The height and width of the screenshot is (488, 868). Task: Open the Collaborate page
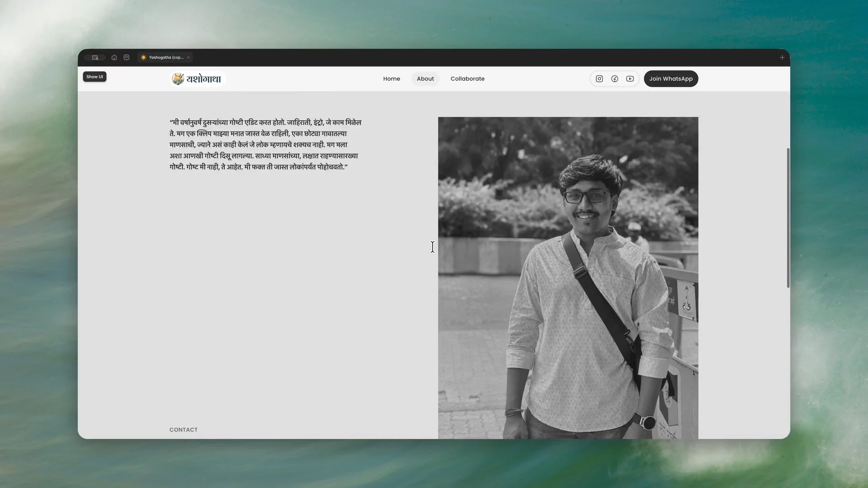click(467, 79)
